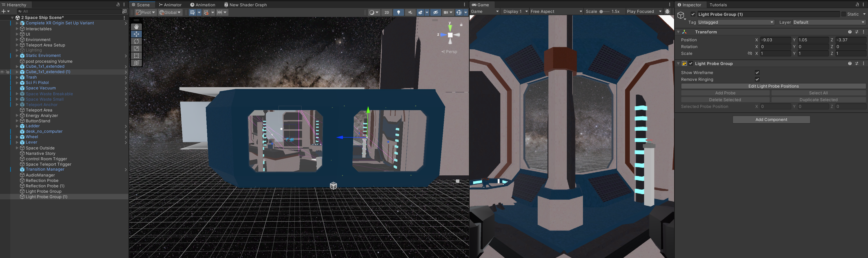The image size is (868, 258).
Task: Toggle scene visibility hidden-eye icon
Action: [x=435, y=12]
